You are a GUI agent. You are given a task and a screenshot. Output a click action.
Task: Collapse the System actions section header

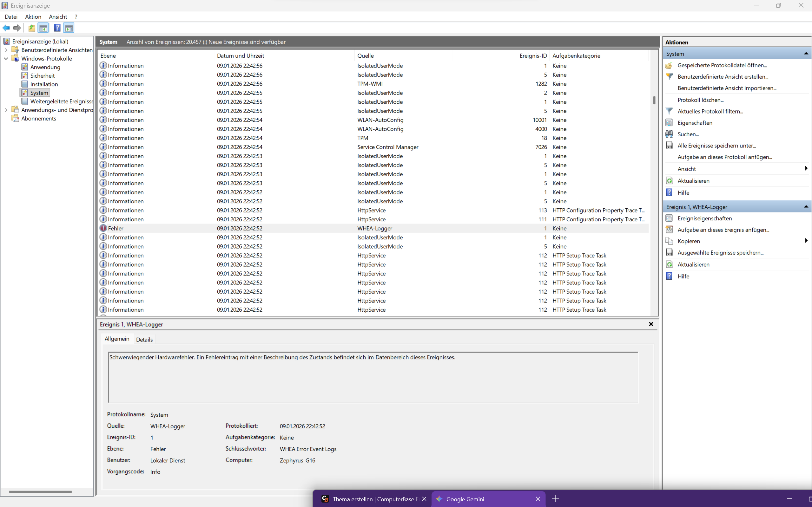click(x=806, y=54)
